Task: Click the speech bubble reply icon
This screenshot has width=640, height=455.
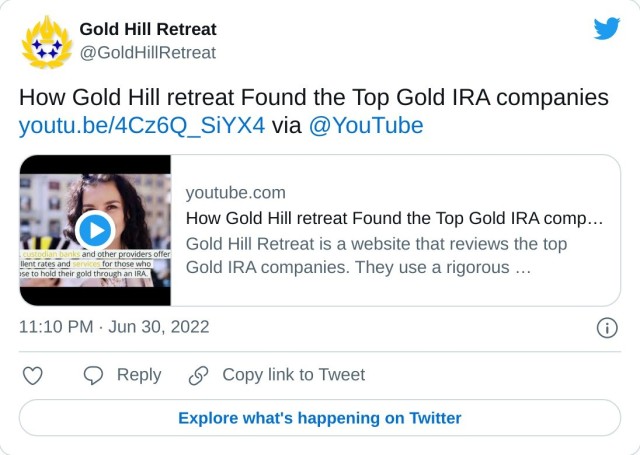Action: (x=94, y=375)
